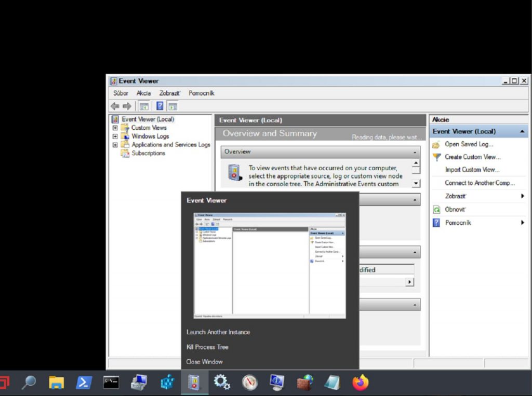Click the Overview scrollbar down arrow
The width and height of the screenshot is (532, 396).
pos(416,183)
